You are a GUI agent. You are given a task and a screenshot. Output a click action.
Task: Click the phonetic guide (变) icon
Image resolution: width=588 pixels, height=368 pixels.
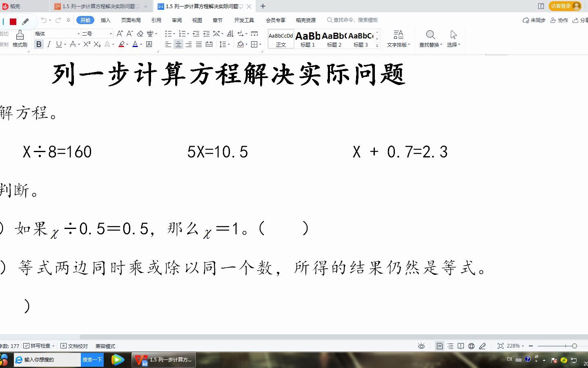coord(150,34)
